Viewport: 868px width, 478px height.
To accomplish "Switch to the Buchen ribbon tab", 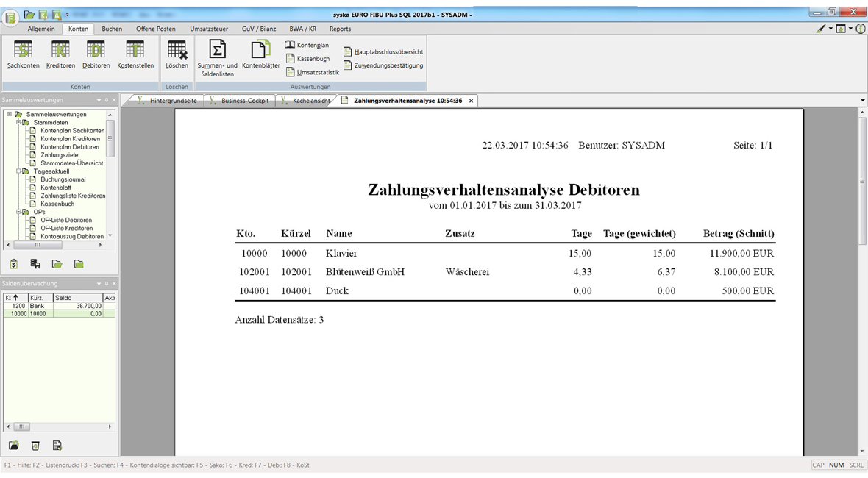I will coord(112,29).
